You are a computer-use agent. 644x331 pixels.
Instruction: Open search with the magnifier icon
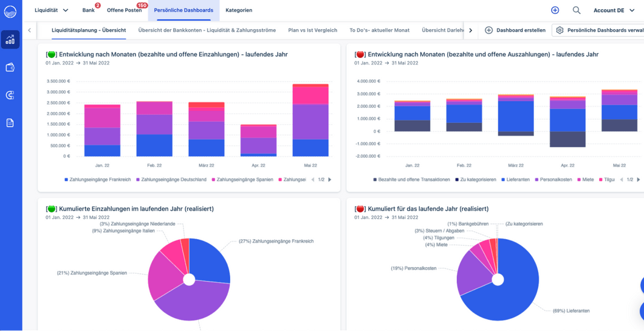577,10
